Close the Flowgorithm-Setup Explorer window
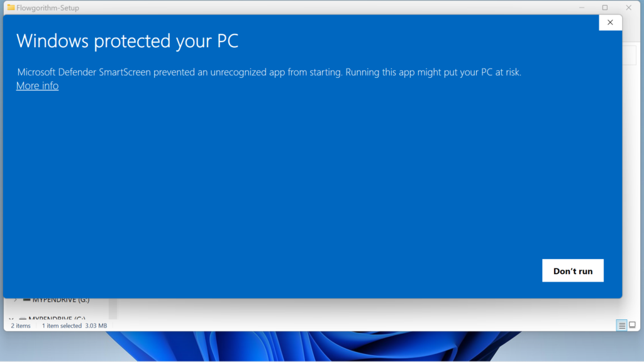Viewport: 644px width, 362px height. tap(628, 8)
